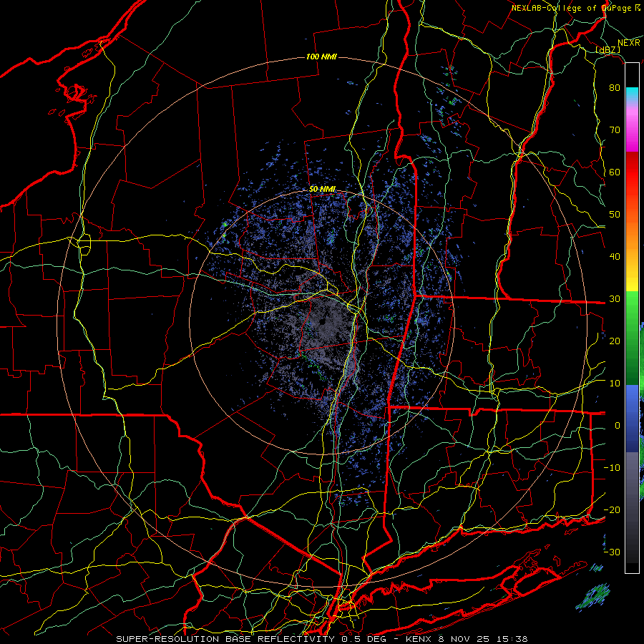This screenshot has height=644, width=644.
Task: Click the 60 value on dBZ scale
Action: click(615, 172)
